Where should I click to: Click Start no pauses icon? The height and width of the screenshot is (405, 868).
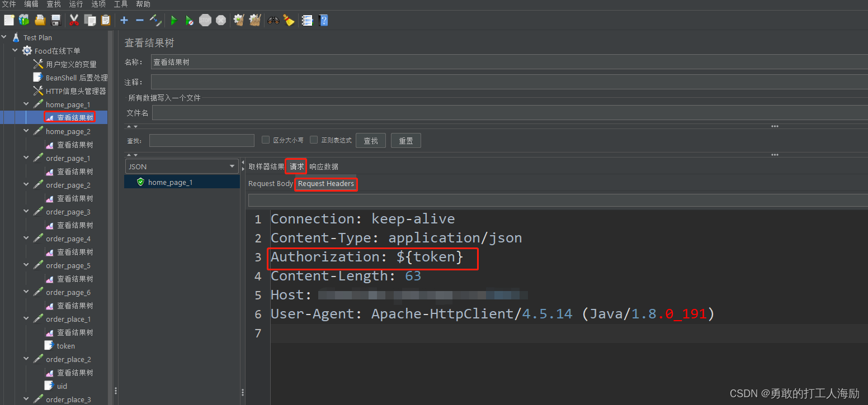point(190,20)
